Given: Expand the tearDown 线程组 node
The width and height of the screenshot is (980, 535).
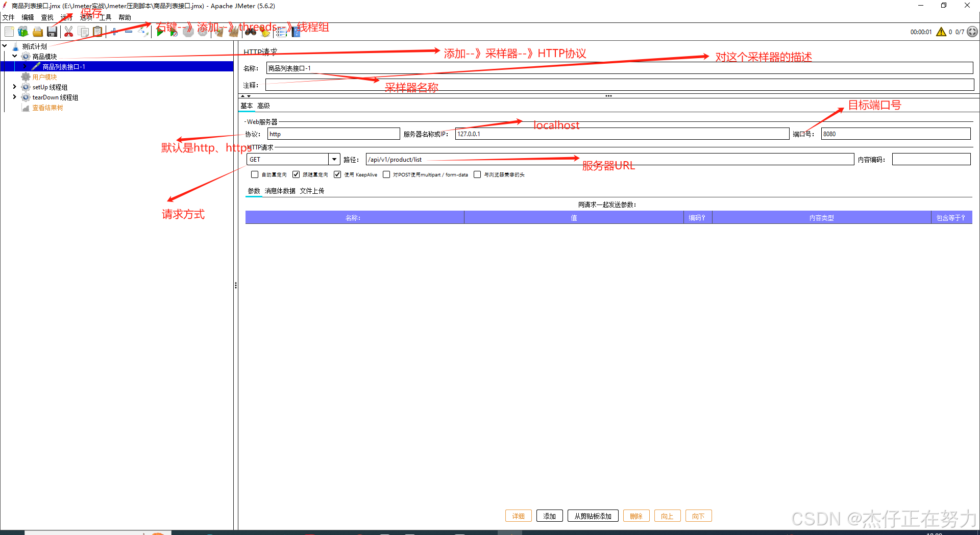Looking at the screenshot, I should pyautogui.click(x=15, y=97).
